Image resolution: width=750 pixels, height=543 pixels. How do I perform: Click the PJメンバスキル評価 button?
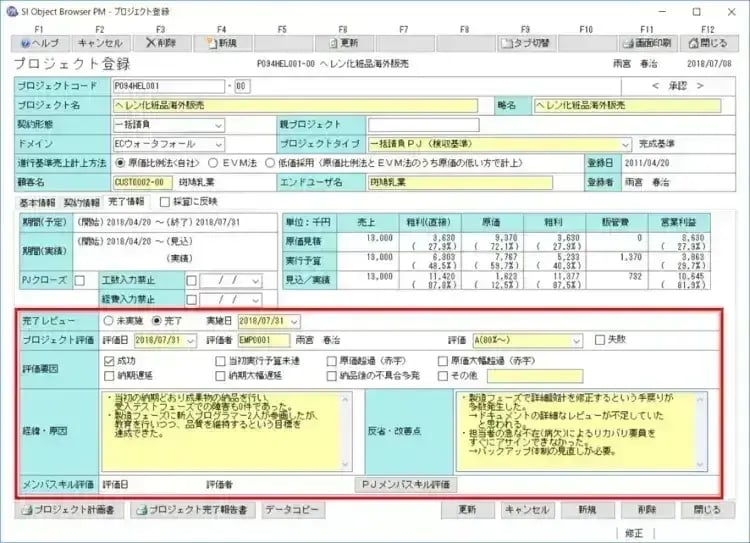[x=406, y=484]
